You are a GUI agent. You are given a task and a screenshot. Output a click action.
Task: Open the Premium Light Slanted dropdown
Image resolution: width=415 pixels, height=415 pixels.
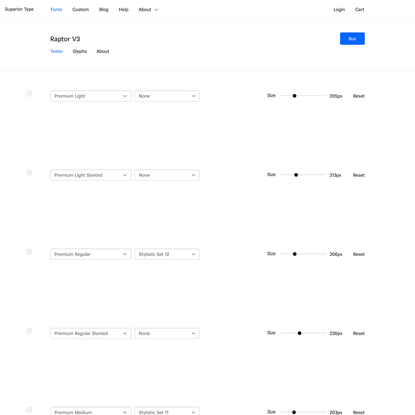(x=91, y=175)
